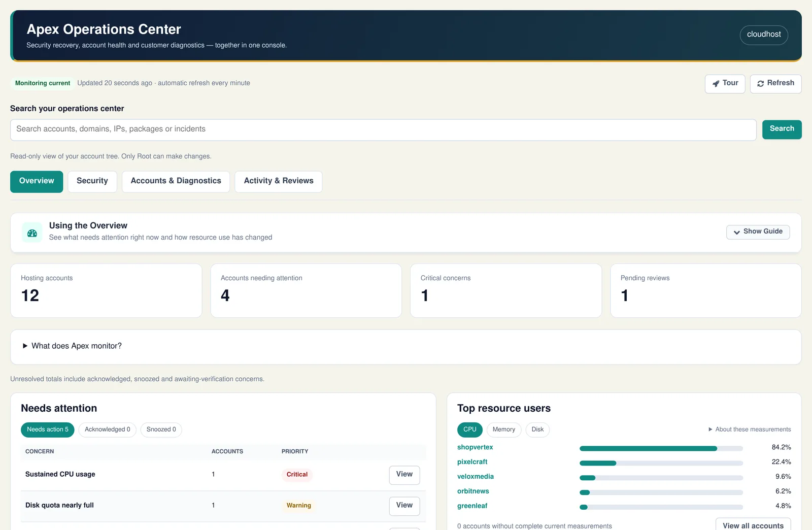
Task: Open the orbitnews account link
Action: (473, 491)
